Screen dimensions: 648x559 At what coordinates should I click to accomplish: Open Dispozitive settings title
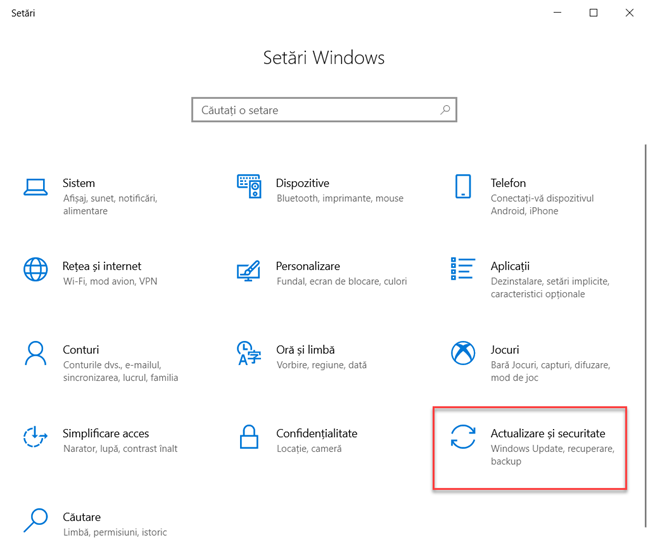[303, 183]
